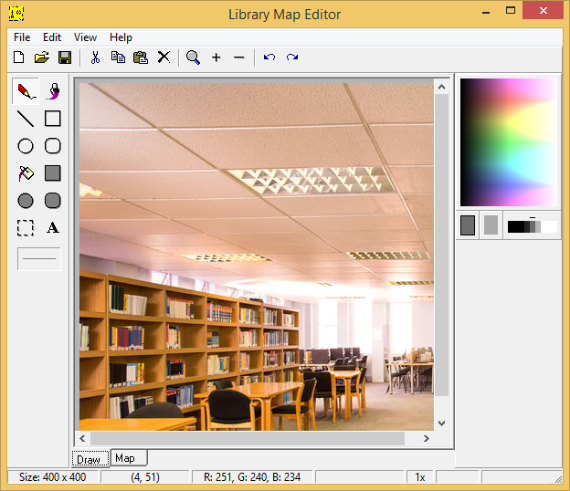Open the View menu
Screen dimensions: 570x491
85,37
